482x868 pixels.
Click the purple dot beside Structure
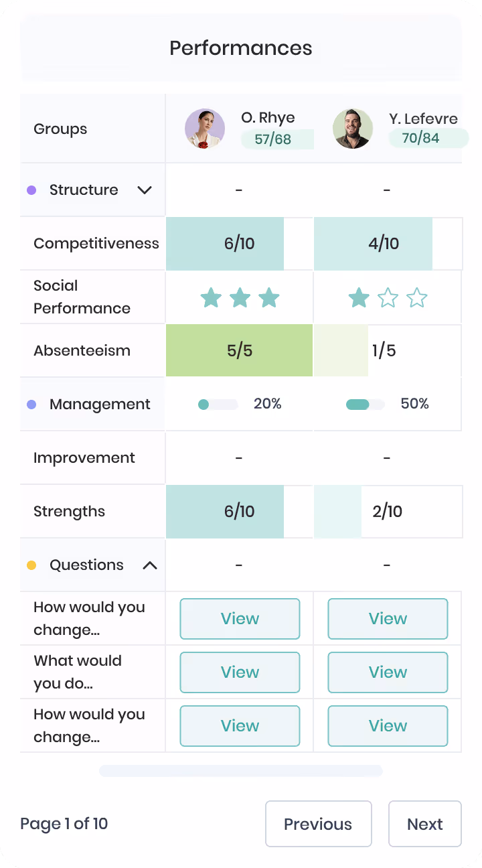click(x=31, y=190)
